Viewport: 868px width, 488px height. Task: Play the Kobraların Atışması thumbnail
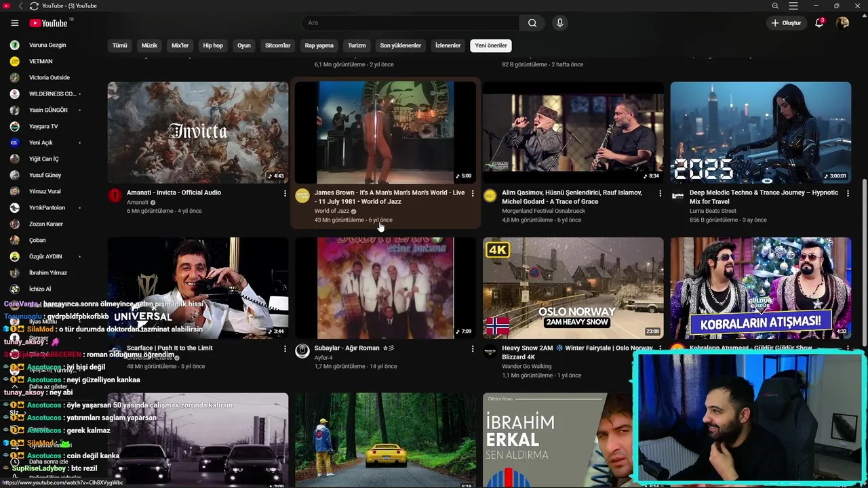pos(761,288)
